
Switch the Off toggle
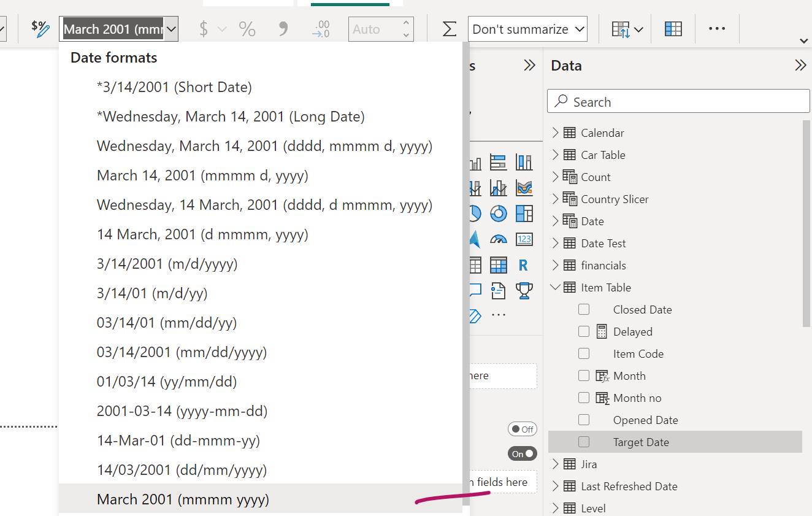pos(522,429)
